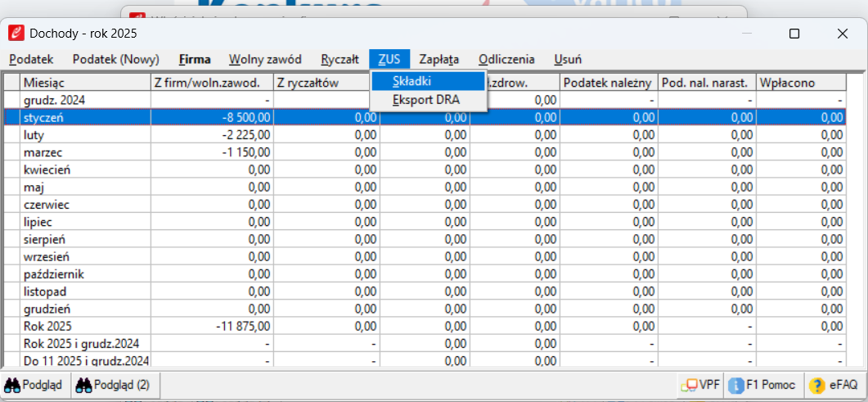Click the Z ryczałtów column header
Image resolution: width=868 pixels, height=402 pixels.
point(321,83)
